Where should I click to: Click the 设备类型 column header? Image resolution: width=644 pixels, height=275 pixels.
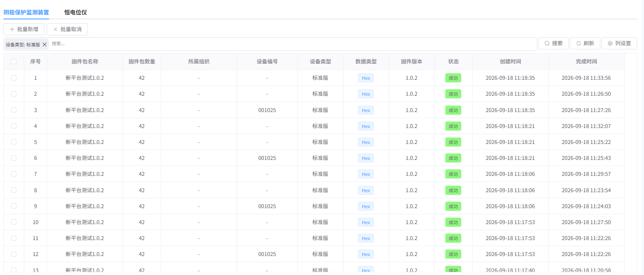point(320,62)
